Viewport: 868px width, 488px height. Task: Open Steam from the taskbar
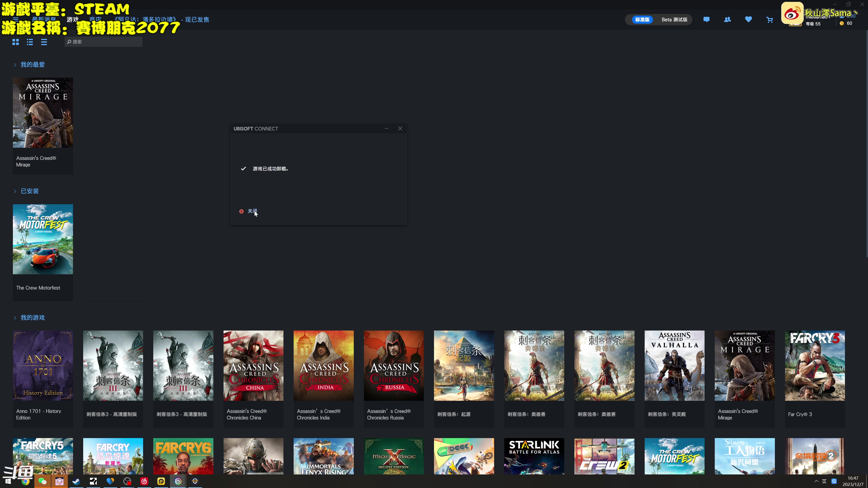(76, 481)
